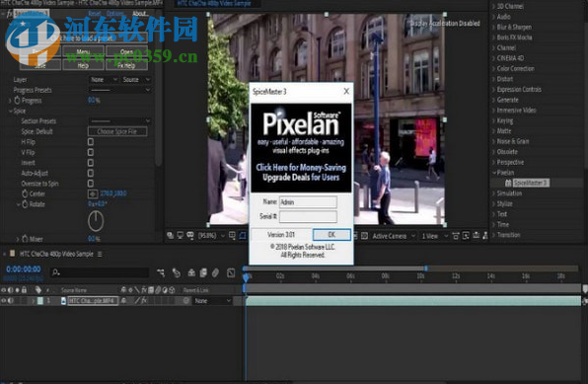Expand the Mixer property
Viewport: 588px width, 384px height.
(18, 239)
